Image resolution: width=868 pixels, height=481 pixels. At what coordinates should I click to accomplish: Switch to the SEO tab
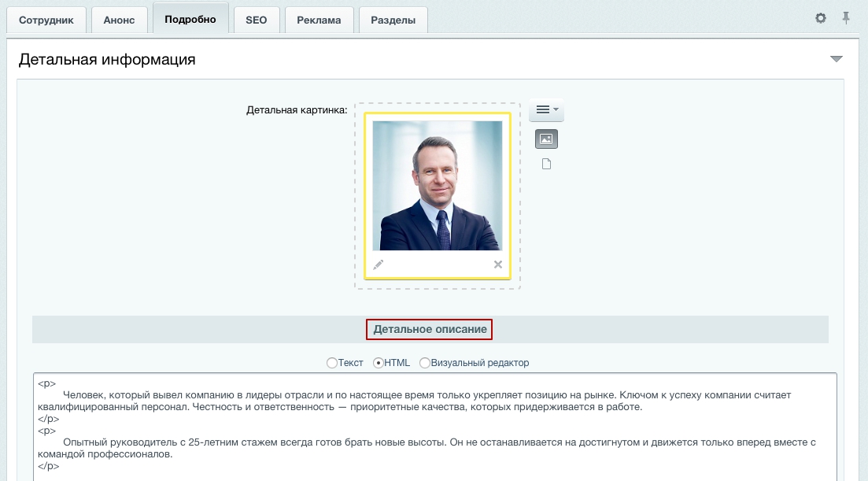click(x=257, y=20)
